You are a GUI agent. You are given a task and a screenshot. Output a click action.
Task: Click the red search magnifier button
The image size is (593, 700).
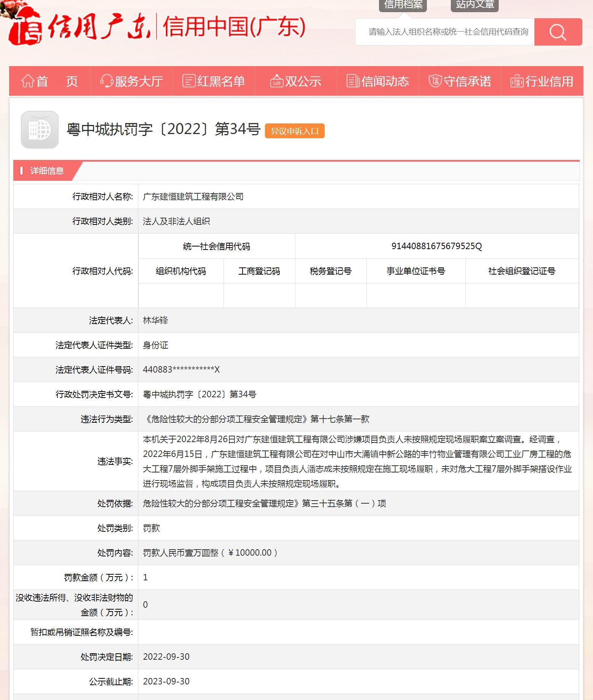tap(558, 32)
